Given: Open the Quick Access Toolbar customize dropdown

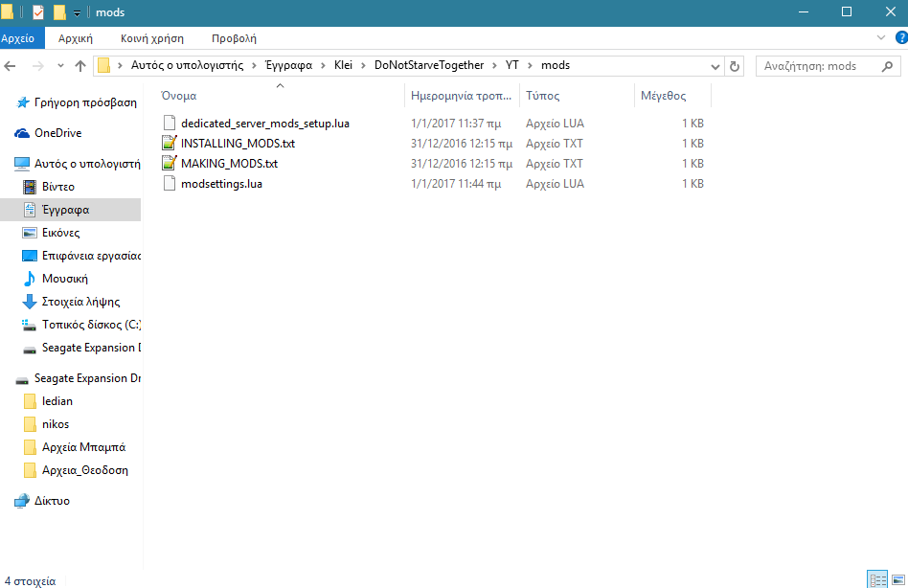Looking at the screenshot, I should [x=77, y=13].
